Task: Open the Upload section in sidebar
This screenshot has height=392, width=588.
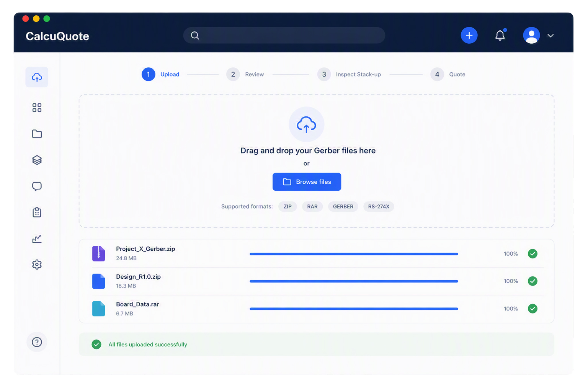Action: click(x=37, y=77)
